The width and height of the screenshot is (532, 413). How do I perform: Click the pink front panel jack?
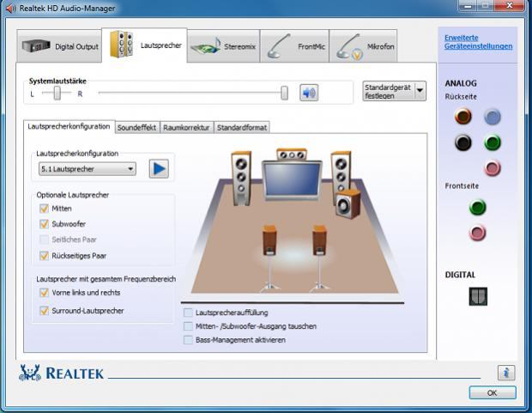click(x=478, y=233)
